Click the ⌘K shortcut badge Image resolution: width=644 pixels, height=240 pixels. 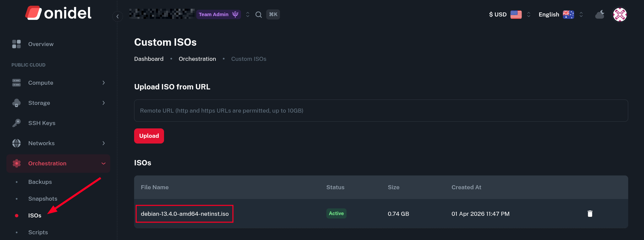pyautogui.click(x=273, y=14)
